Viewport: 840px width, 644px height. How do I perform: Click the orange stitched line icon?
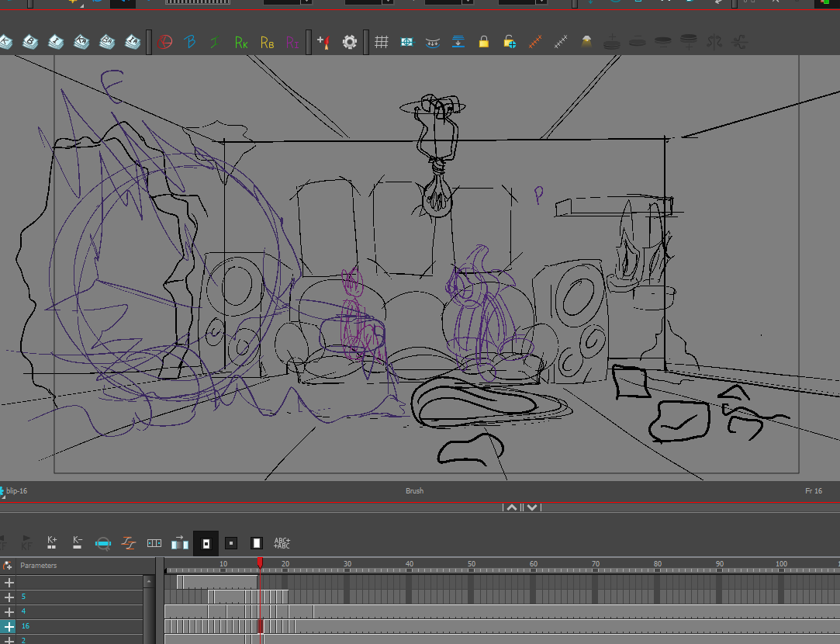tap(535, 42)
